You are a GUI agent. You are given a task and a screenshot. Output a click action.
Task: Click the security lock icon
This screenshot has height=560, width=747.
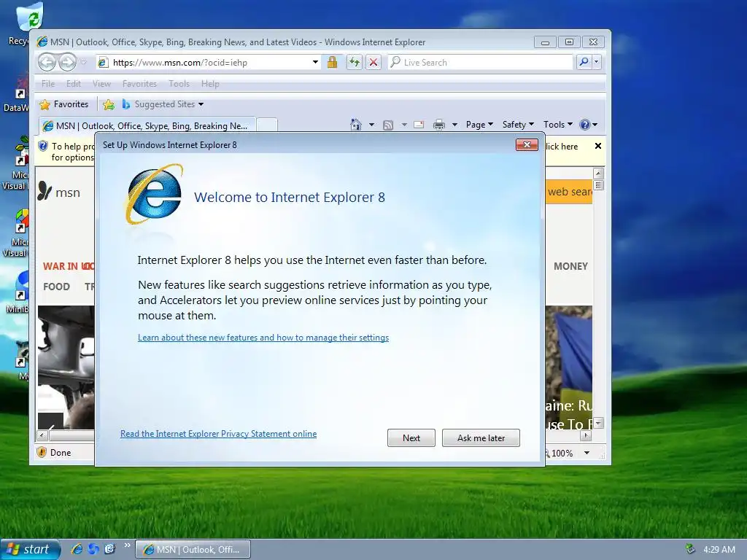pos(332,63)
